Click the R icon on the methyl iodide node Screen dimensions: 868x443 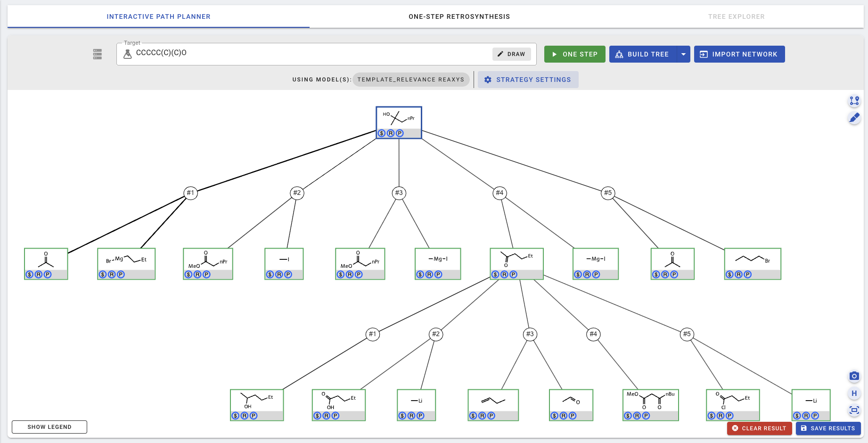point(279,274)
